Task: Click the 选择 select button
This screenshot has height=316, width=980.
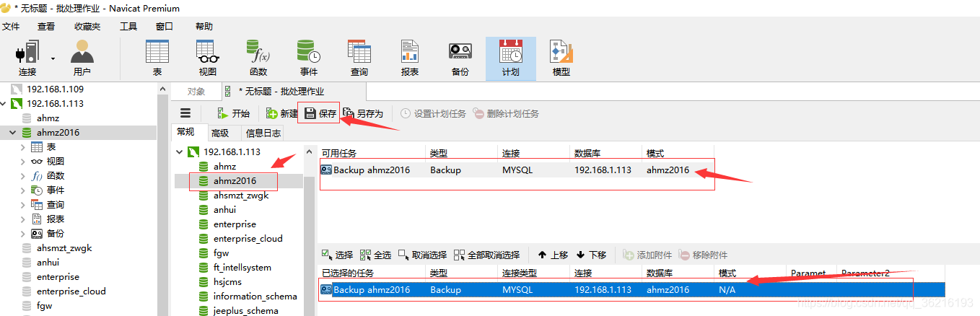Action: (x=337, y=255)
